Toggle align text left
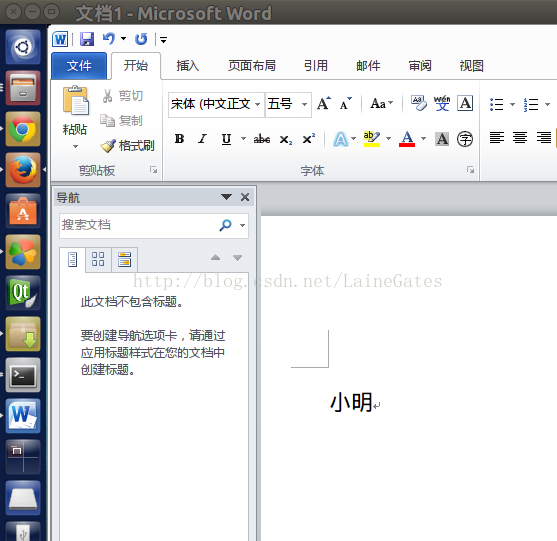The width and height of the screenshot is (557, 541). click(497, 137)
